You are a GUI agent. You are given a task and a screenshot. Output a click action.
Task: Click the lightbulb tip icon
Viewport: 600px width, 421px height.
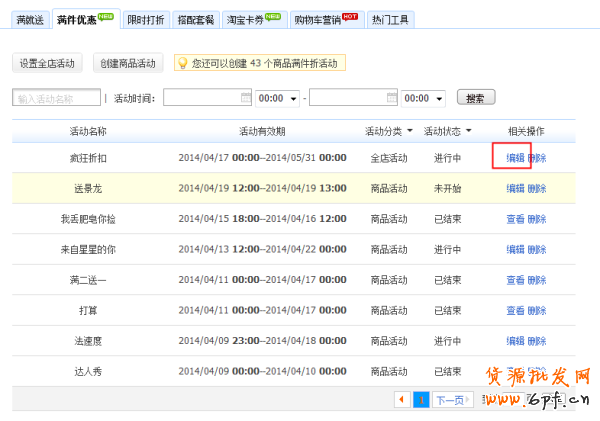pos(183,63)
